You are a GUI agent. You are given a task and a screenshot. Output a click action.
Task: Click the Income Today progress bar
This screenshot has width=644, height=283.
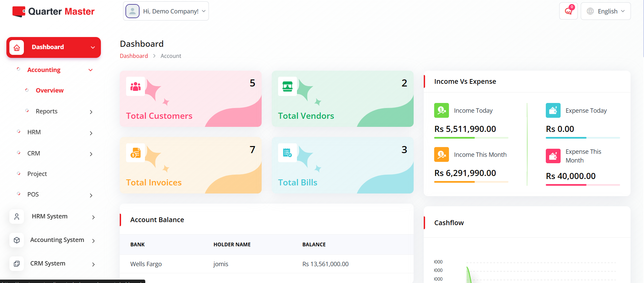pos(471,138)
